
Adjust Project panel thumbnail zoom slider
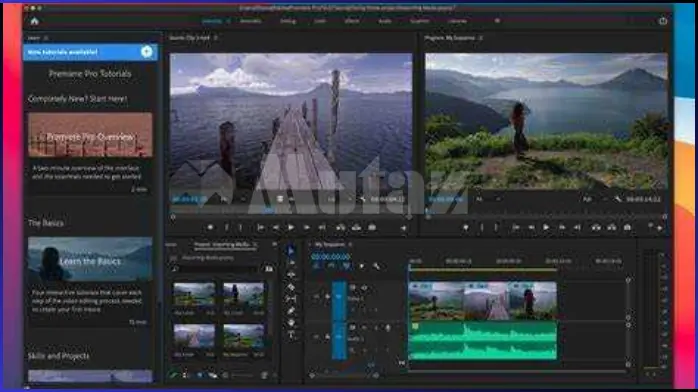pyautogui.click(x=243, y=376)
